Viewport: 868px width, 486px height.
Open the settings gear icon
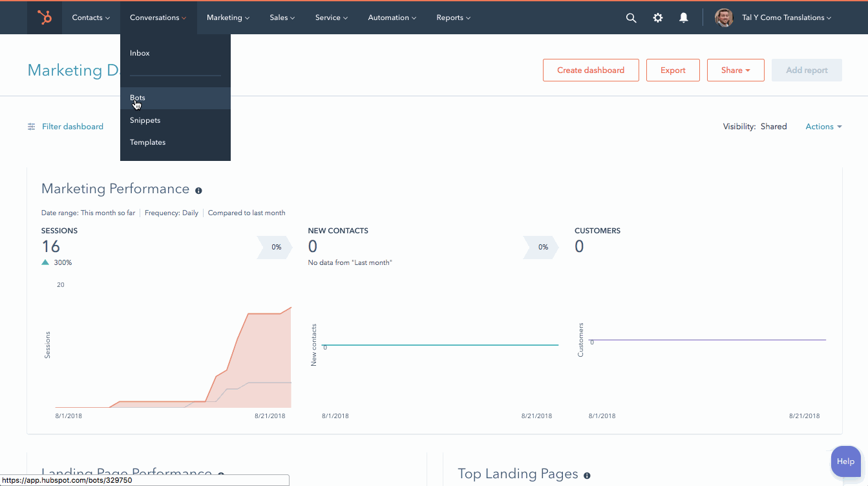657,18
